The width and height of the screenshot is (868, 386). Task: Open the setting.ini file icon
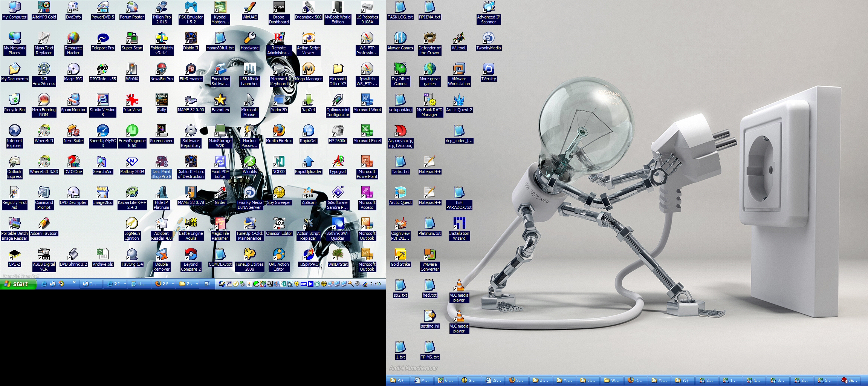point(429,320)
